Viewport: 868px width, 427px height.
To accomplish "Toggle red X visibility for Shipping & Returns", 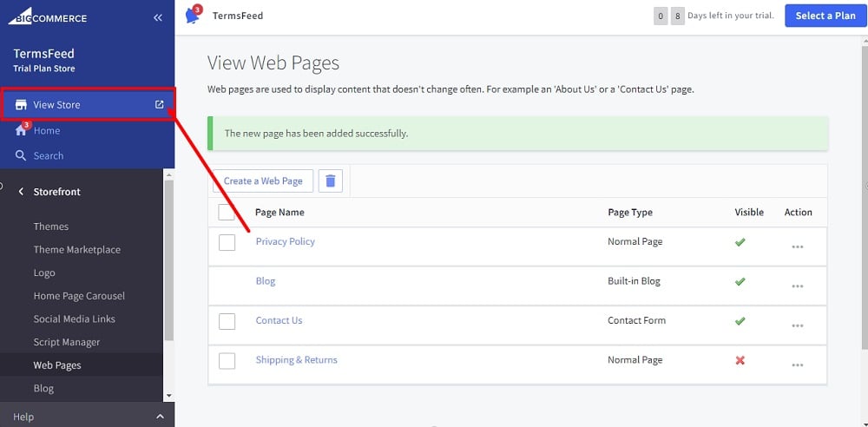I will click(x=740, y=360).
